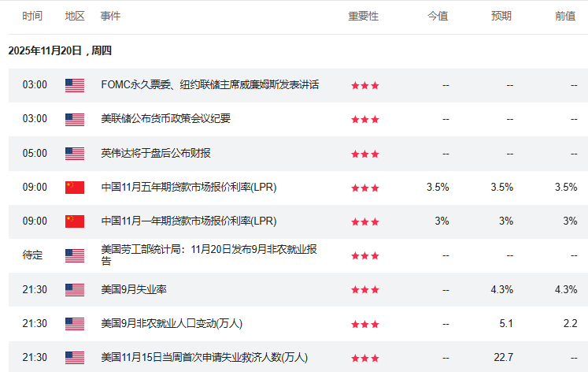Open event 美国劳工部统计局 9月非农就业报告
The height and width of the screenshot is (372, 588).
(x=209, y=255)
